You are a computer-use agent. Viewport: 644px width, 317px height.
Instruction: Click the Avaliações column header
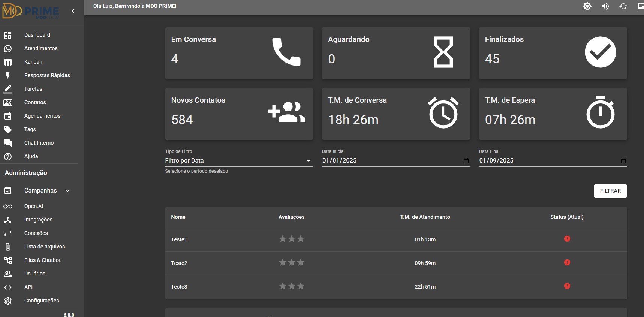point(292,217)
